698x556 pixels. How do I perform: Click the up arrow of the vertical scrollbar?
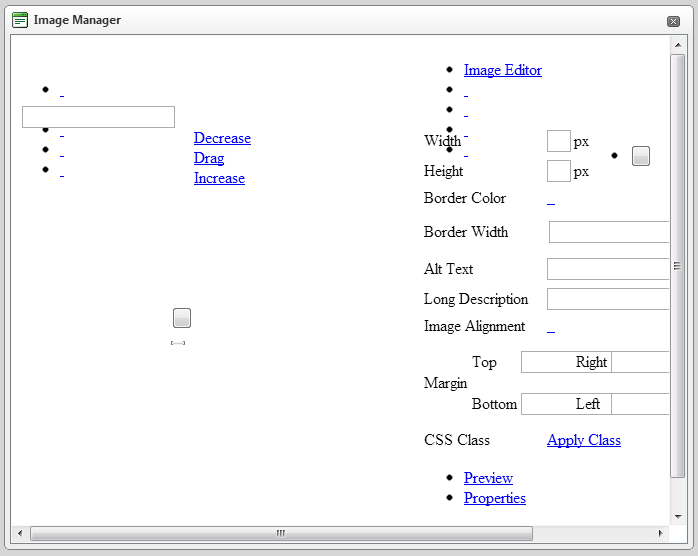[678, 45]
